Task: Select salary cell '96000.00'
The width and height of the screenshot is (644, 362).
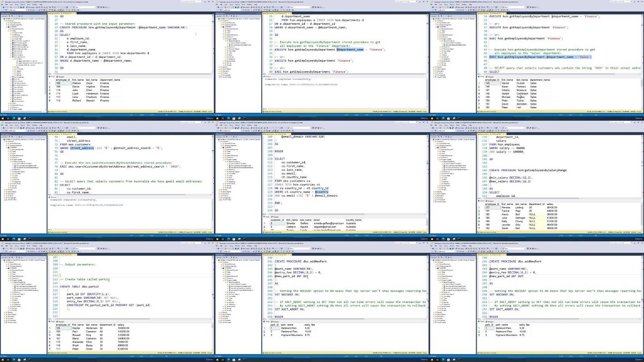Action: (x=552, y=228)
